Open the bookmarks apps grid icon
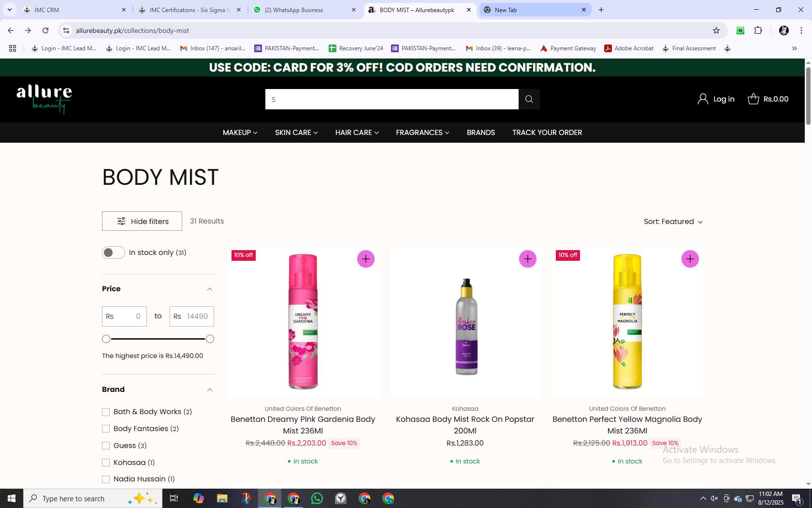812x508 pixels. coord(13,48)
